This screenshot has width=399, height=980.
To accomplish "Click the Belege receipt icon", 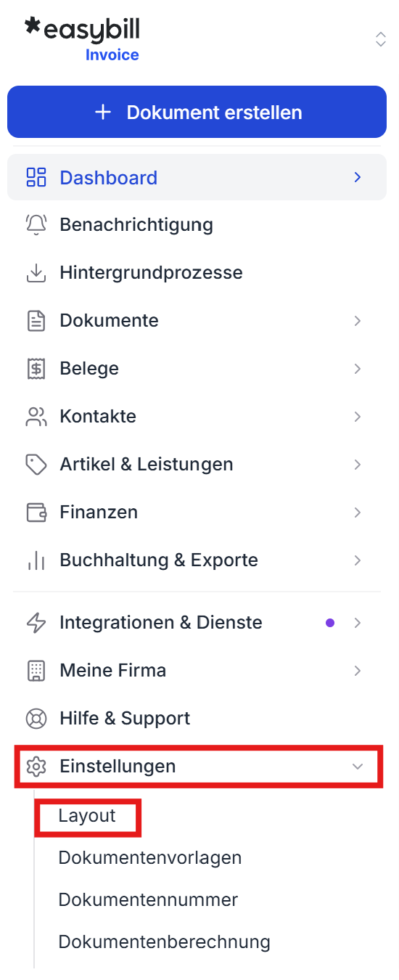I will point(36,369).
